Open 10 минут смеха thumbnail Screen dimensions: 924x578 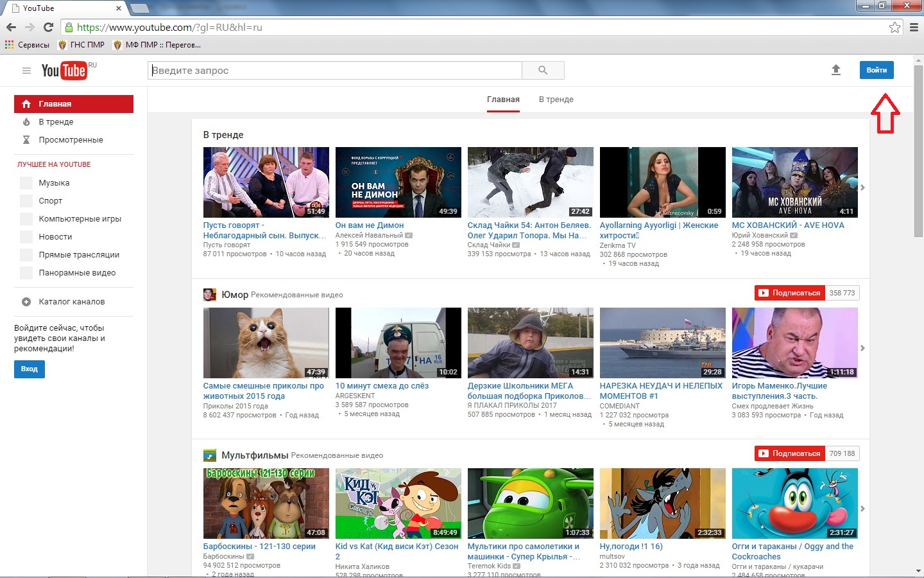click(x=398, y=343)
